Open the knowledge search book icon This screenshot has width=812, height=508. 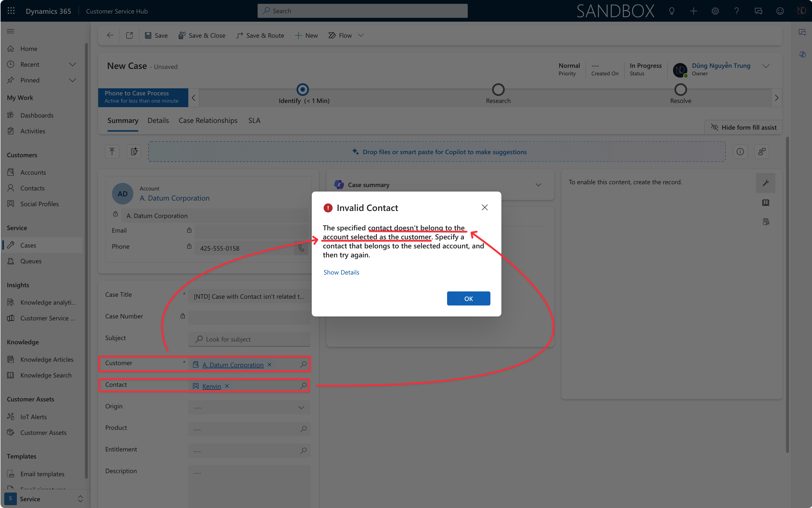(766, 203)
